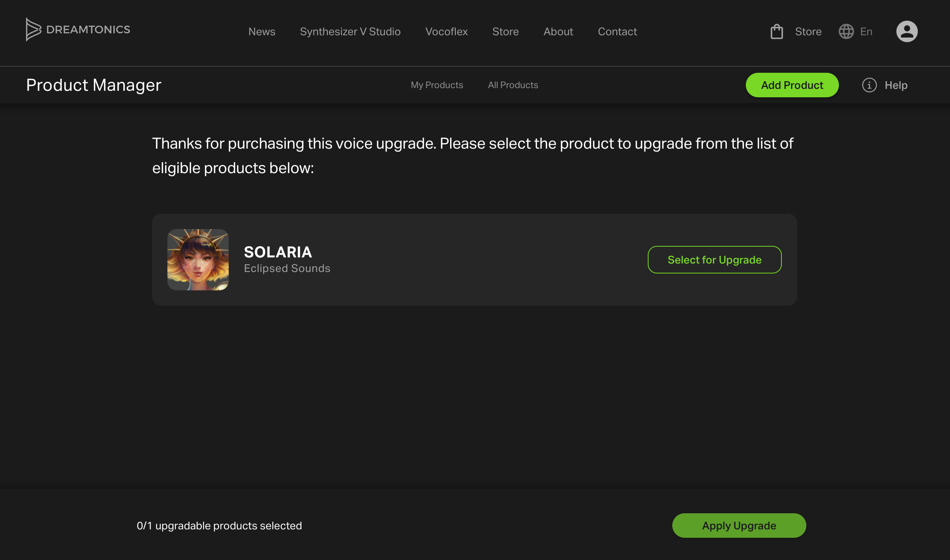Click the Store label beside bag icon

point(808,31)
